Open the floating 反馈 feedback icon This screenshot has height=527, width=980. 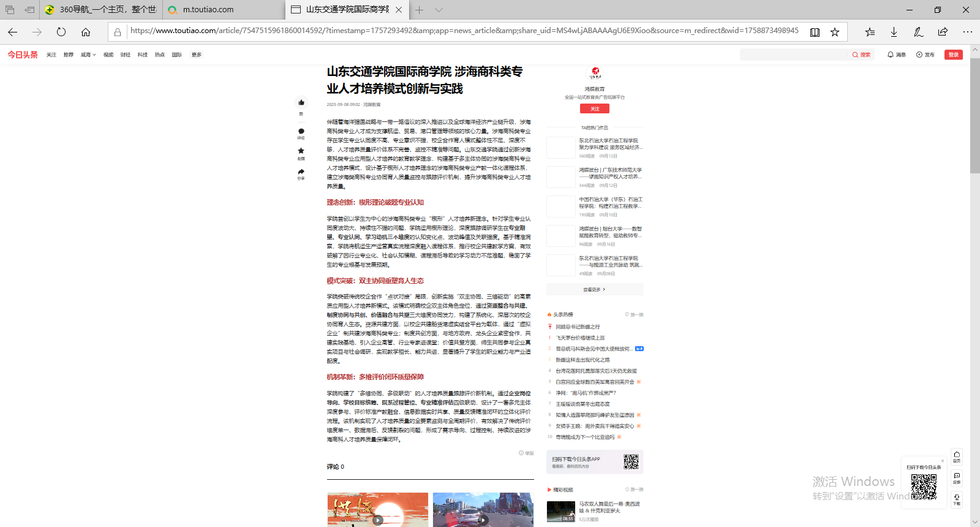[957, 477]
